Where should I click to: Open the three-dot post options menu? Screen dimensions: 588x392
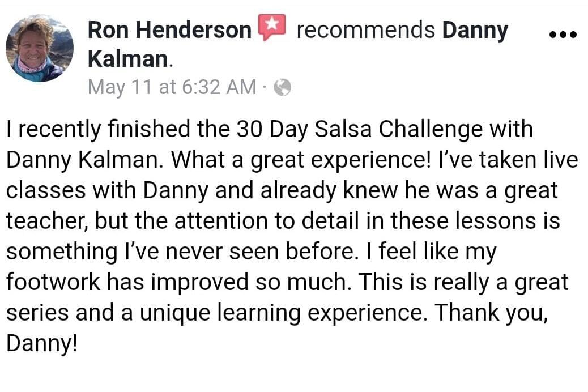click(563, 35)
